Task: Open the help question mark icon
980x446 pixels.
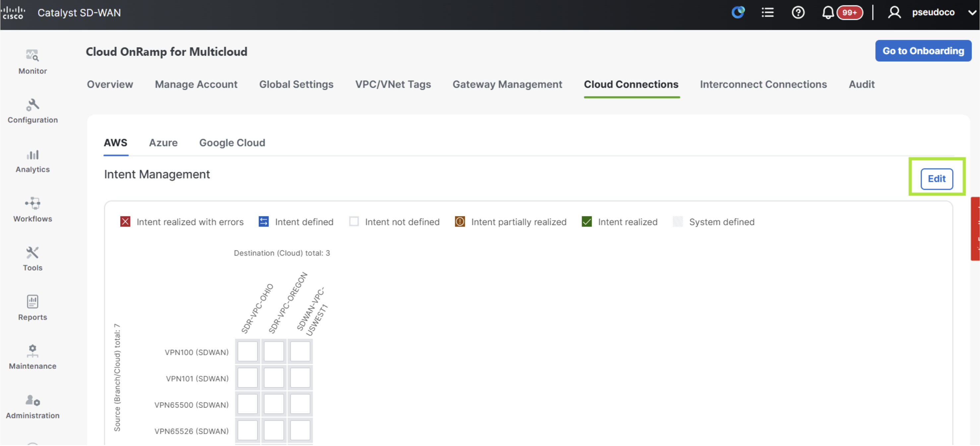Action: 798,13
